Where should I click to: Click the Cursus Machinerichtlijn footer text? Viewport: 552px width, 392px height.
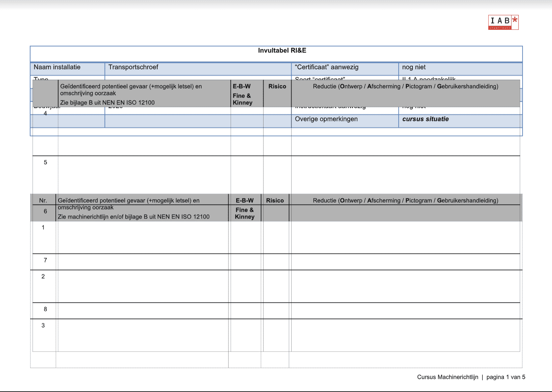pyautogui.click(x=447, y=377)
